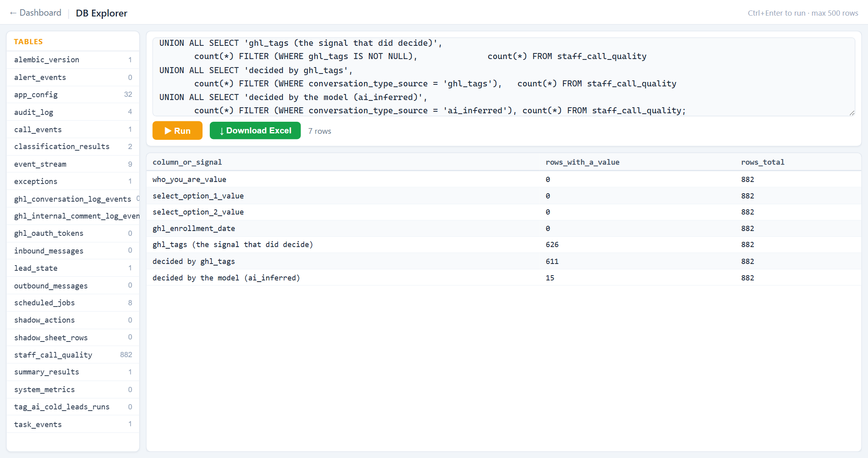Open the tag_ai_cold_leads_runs table
This screenshot has width=868, height=458.
coord(73,407)
